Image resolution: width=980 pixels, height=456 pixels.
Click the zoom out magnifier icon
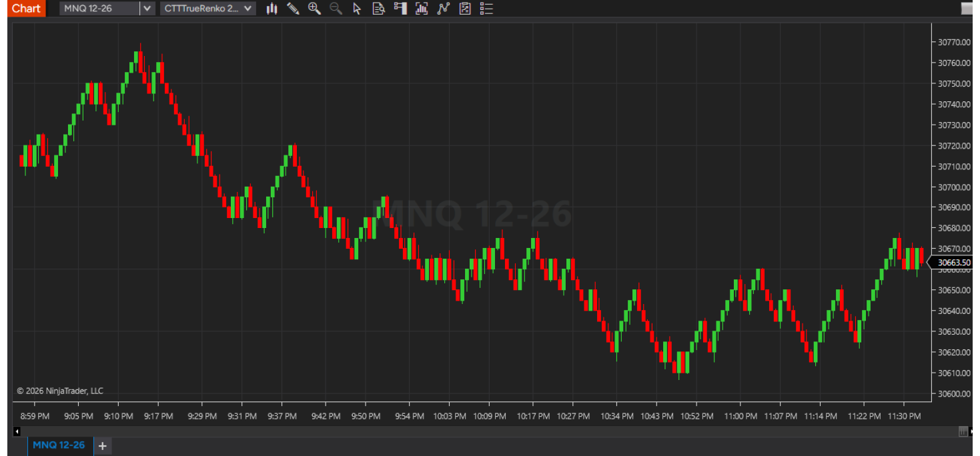point(336,9)
